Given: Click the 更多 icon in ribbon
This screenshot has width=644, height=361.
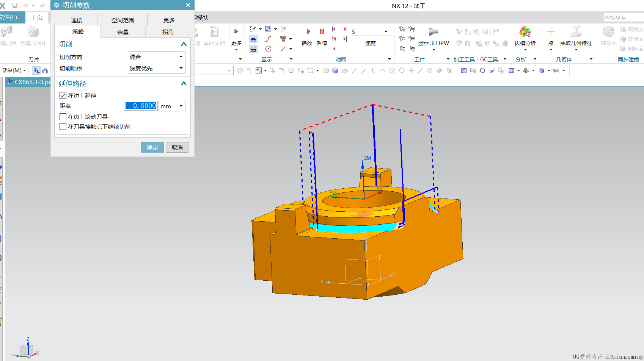Looking at the screenshot, I should click(x=236, y=32).
